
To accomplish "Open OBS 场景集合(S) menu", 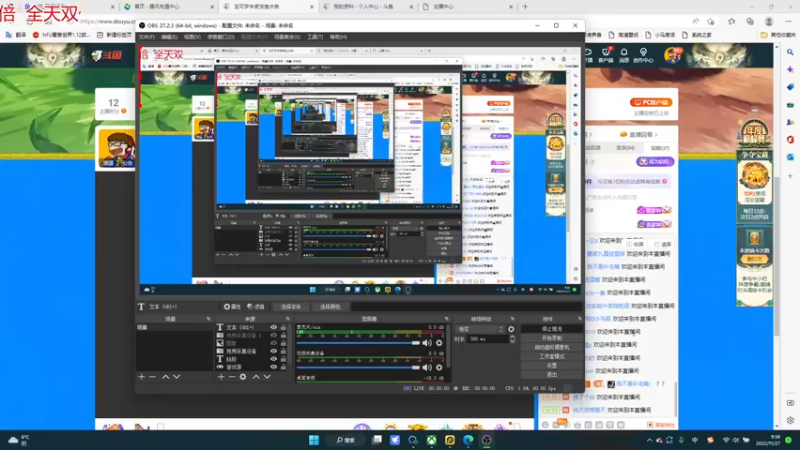I will pyautogui.click(x=287, y=37).
